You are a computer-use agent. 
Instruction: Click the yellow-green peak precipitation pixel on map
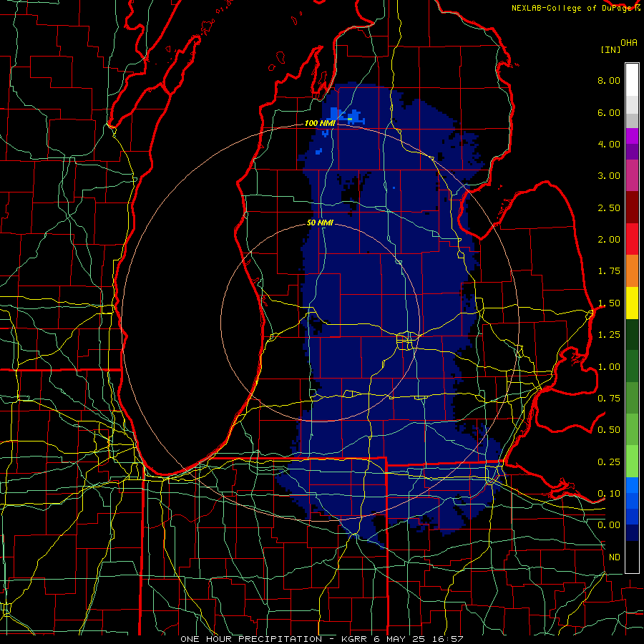coord(350,119)
